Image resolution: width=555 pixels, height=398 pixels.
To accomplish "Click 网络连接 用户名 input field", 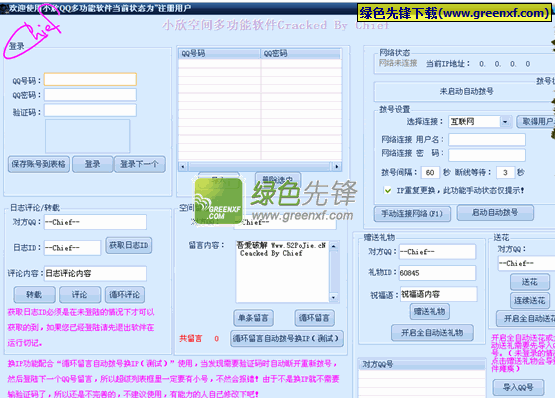I will (x=487, y=140).
